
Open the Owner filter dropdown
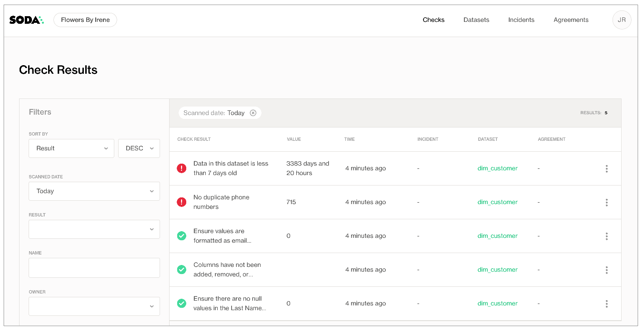tap(94, 306)
